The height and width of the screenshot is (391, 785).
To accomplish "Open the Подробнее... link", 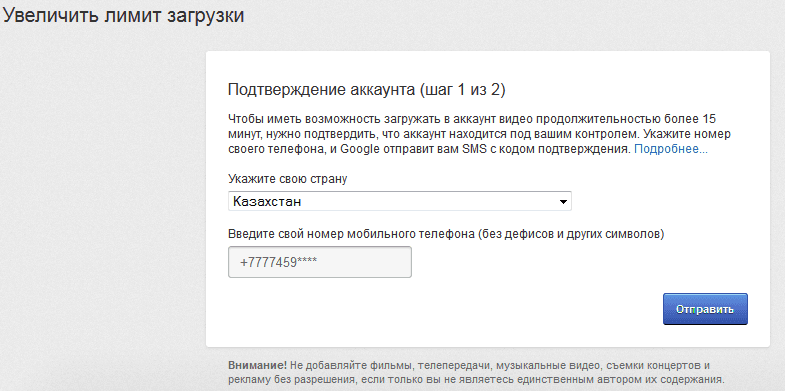I will 671,149.
